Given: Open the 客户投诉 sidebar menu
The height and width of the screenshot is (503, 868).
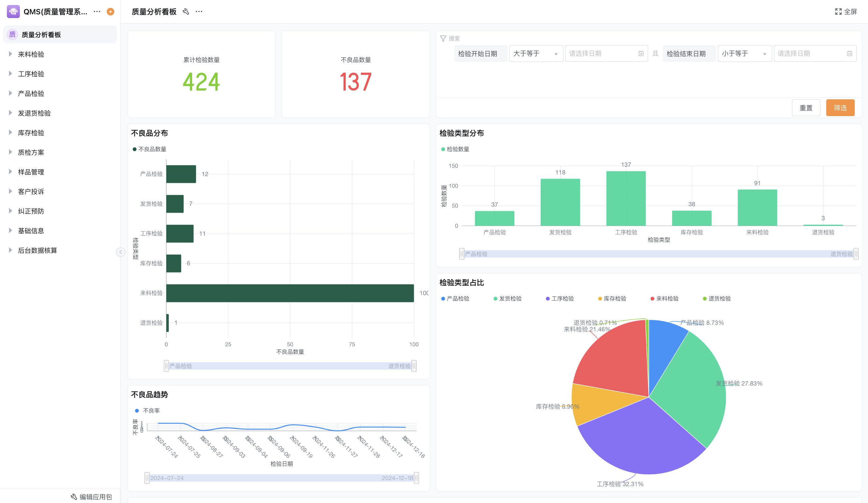Looking at the screenshot, I should (31, 192).
